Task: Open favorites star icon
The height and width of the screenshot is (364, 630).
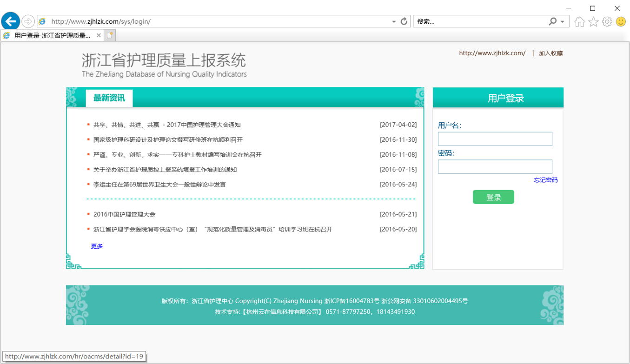Action: tap(593, 22)
